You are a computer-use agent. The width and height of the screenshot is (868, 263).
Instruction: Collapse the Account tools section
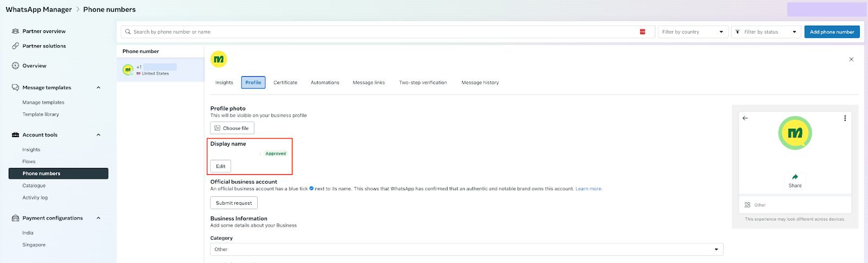click(x=98, y=135)
